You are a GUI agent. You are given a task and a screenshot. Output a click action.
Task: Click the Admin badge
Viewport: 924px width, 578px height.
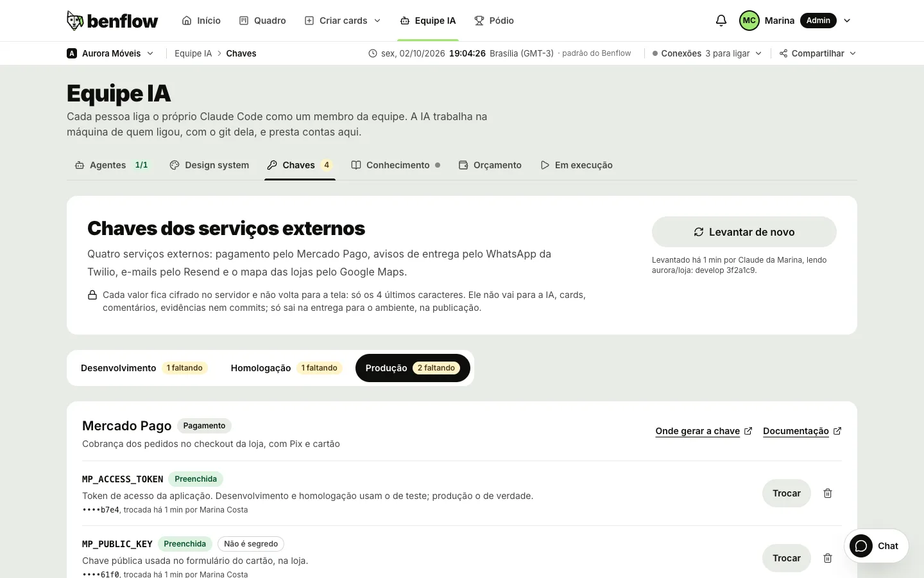pos(818,21)
